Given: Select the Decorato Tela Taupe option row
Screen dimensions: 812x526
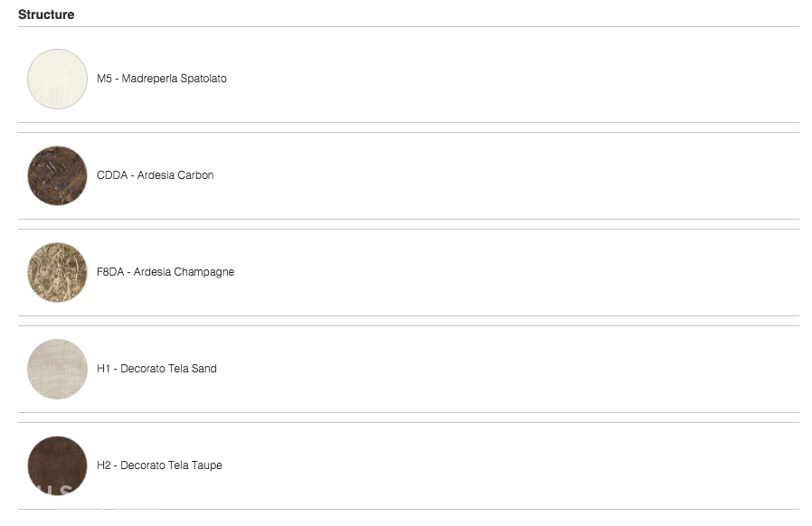Looking at the screenshot, I should tap(409, 465).
